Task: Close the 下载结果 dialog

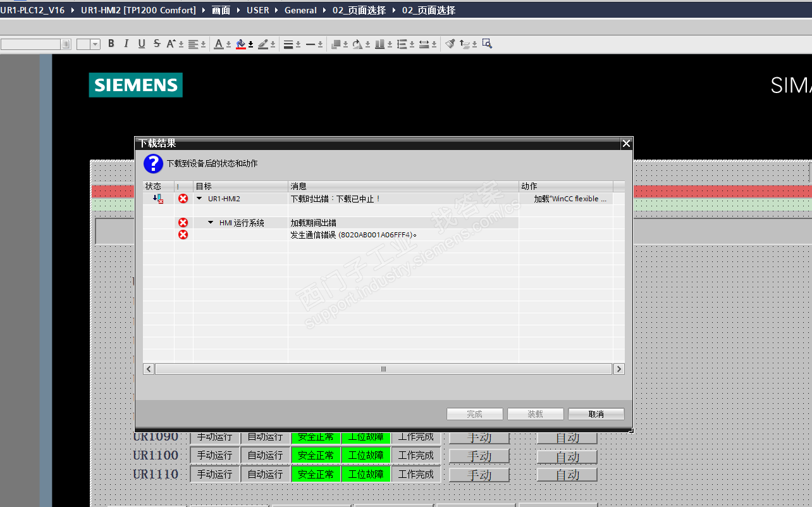Action: click(x=626, y=144)
